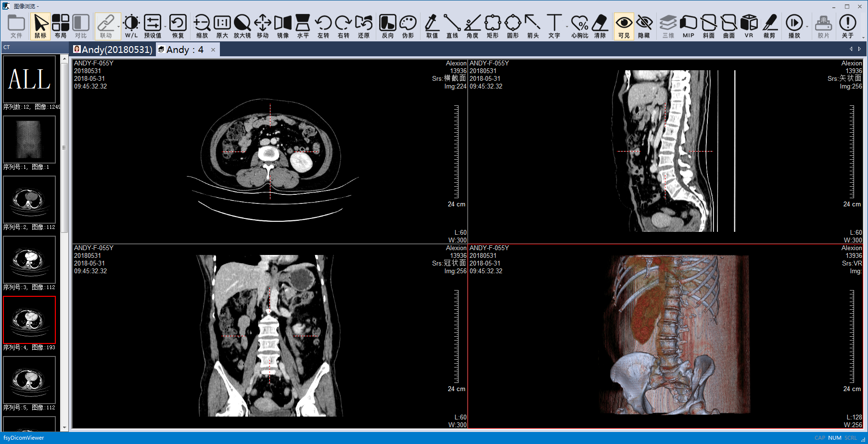868x444 pixels.
Task: Click the series thumbnail scrollbar thumb
Action: [x=64, y=148]
